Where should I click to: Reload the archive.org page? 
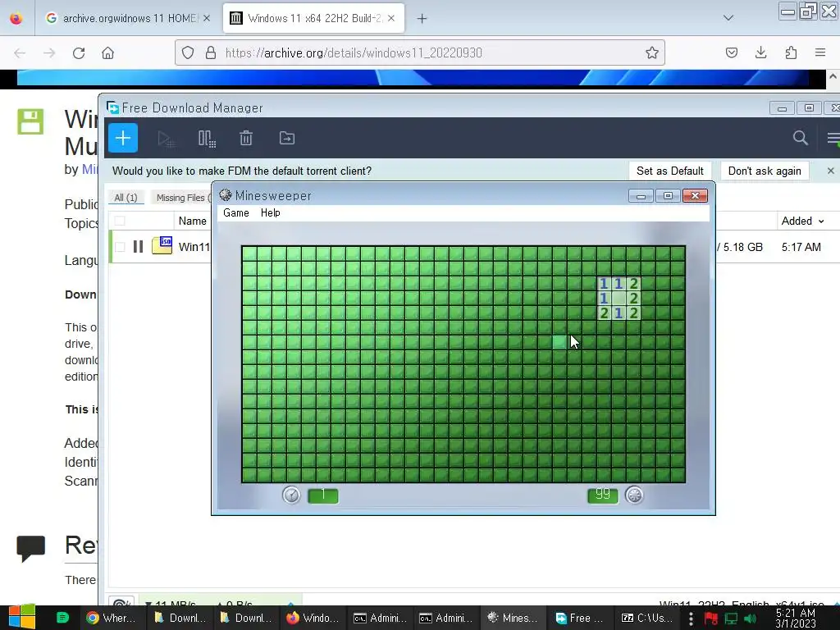coord(79,53)
